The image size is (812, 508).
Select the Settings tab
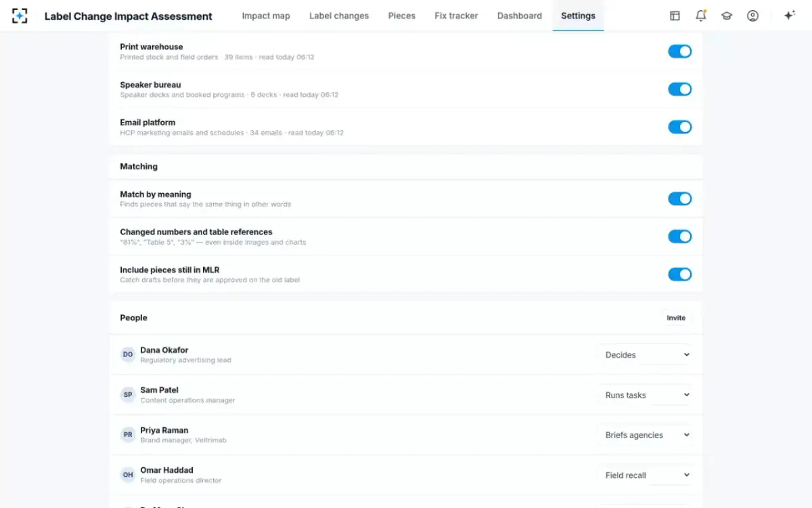click(x=579, y=16)
